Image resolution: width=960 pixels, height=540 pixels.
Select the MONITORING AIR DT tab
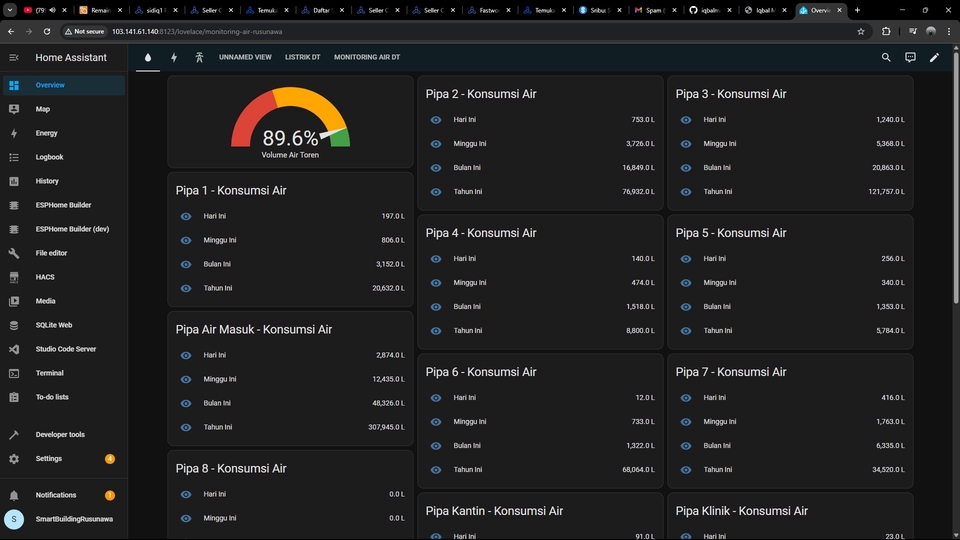(x=367, y=58)
